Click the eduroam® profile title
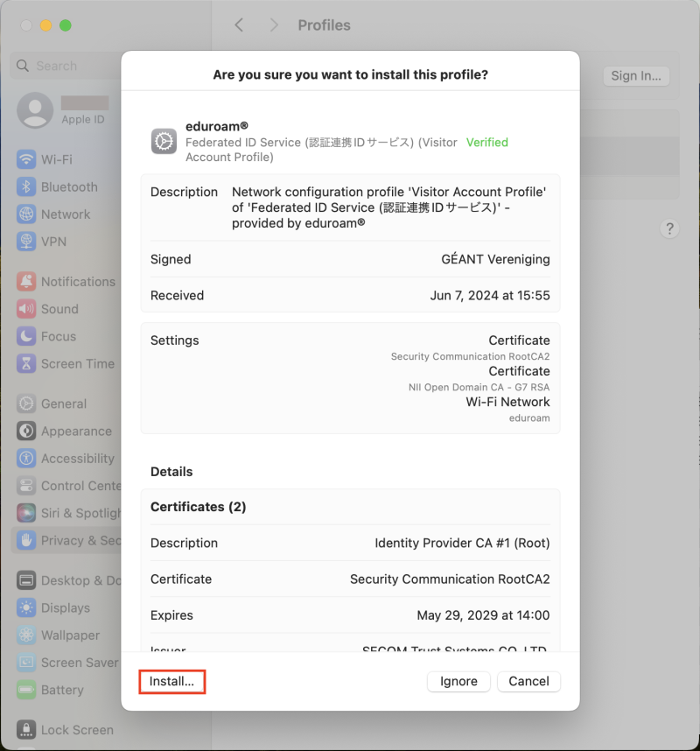The height and width of the screenshot is (751, 700). [217, 126]
